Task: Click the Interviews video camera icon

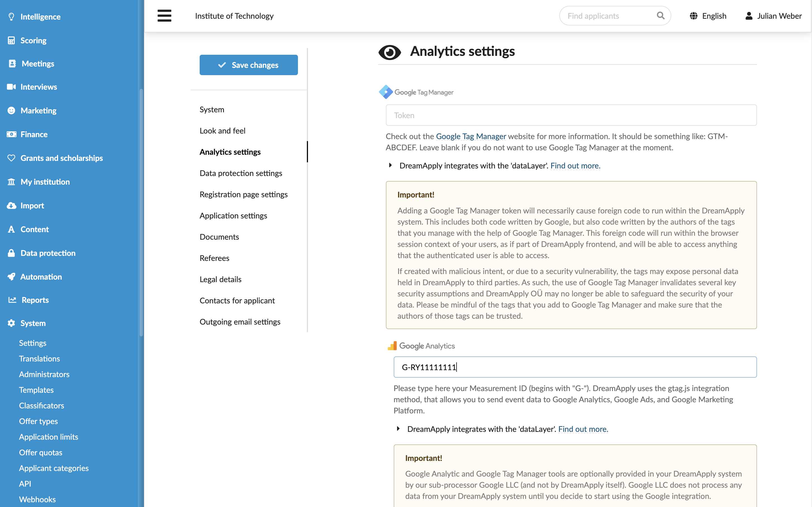Action: [x=11, y=87]
